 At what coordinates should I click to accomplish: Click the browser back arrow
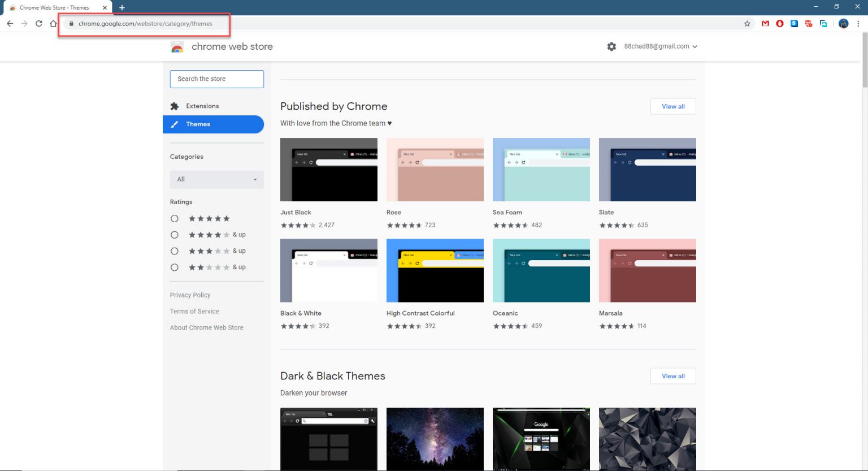pos(10,24)
